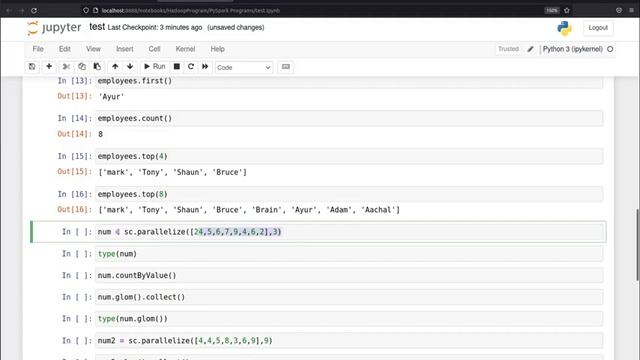640x360 pixels.
Task: Click the Trusted notebook indicator
Action: click(508, 49)
